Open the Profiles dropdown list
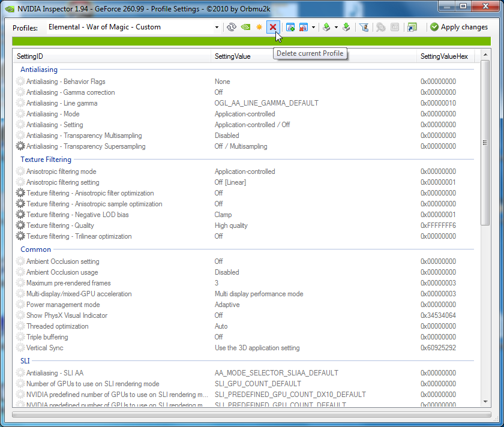This screenshot has width=504, height=427. [217, 27]
